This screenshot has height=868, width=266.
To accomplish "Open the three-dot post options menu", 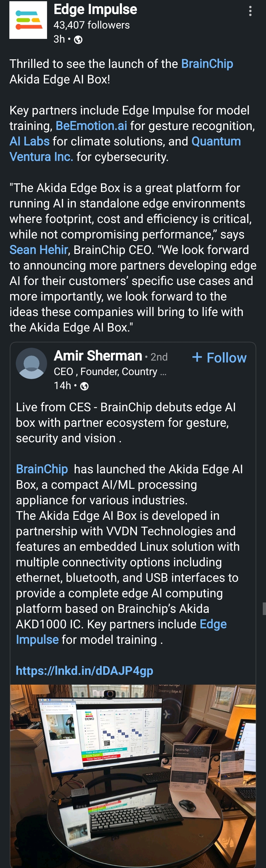I will [250, 11].
